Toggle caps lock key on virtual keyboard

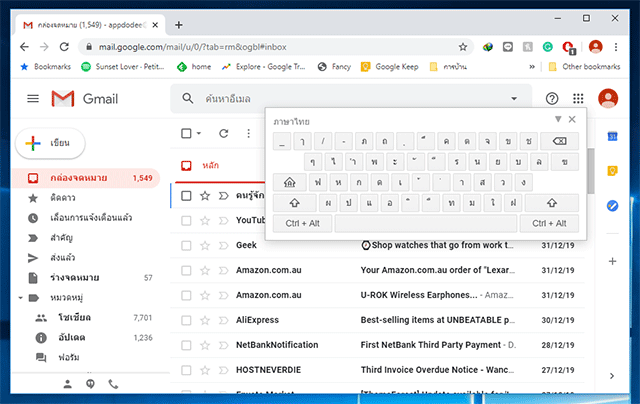(289, 182)
